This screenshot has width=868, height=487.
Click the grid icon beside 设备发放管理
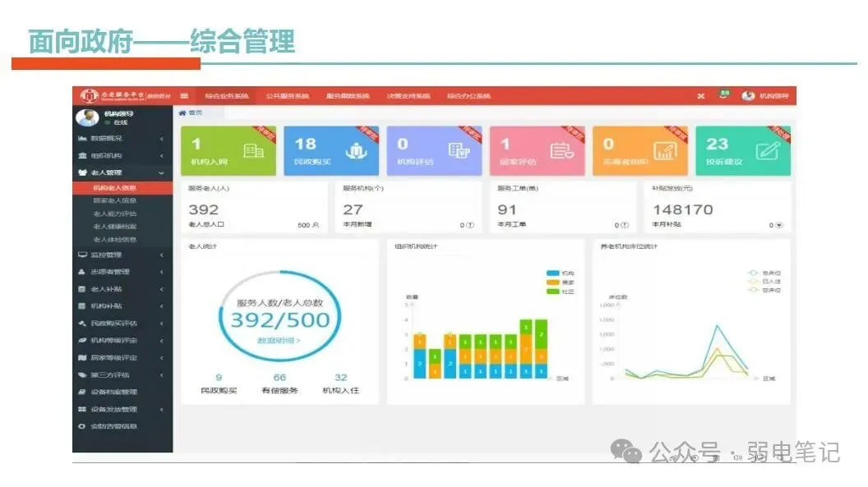click(x=82, y=410)
